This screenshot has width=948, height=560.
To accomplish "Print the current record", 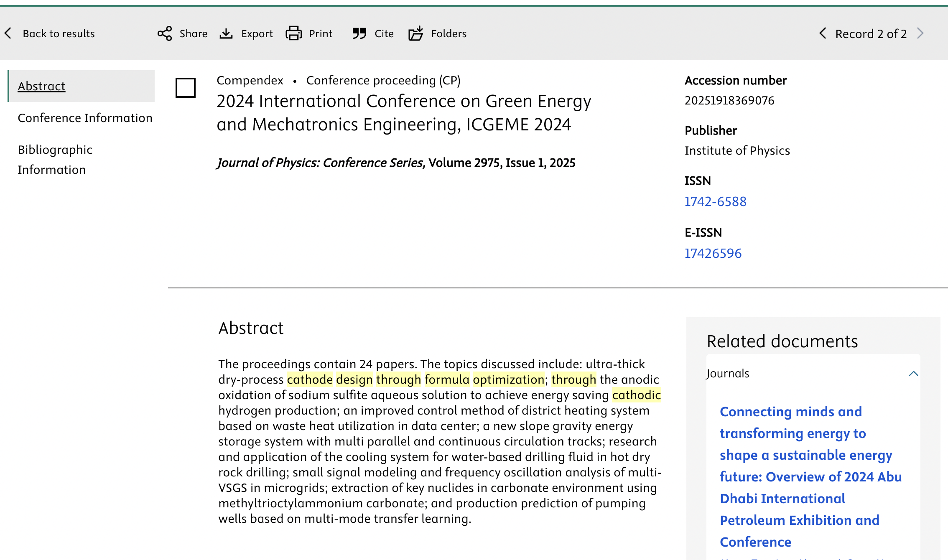I will point(309,33).
